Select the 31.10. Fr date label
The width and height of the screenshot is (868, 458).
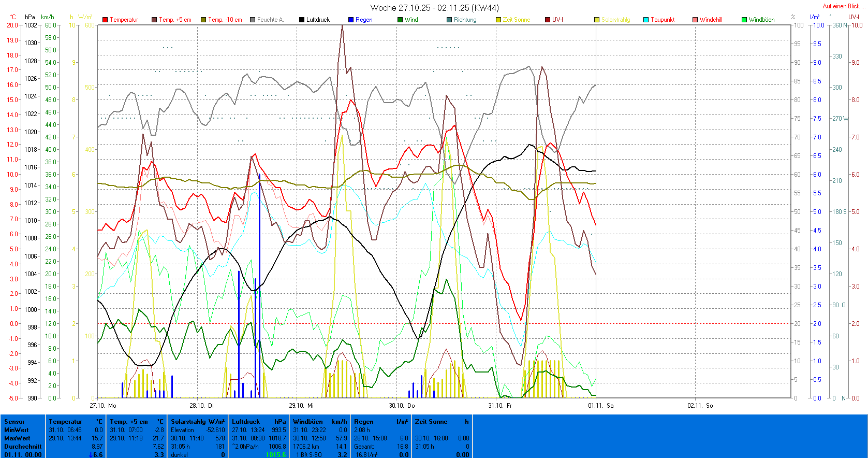point(500,406)
